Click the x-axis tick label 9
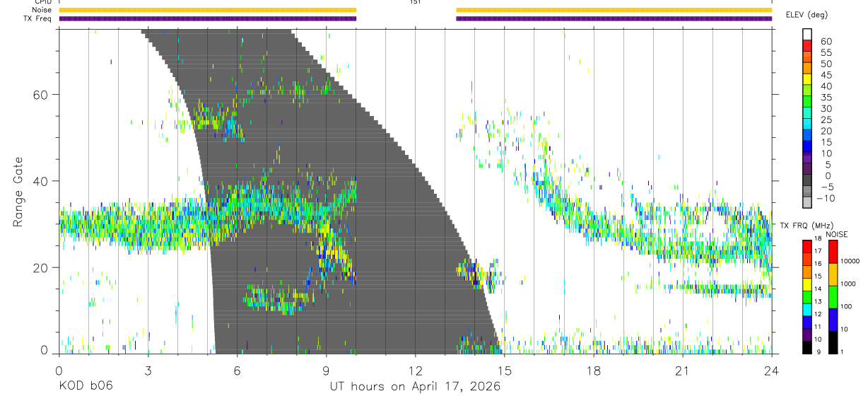868x401 pixels. tap(326, 370)
